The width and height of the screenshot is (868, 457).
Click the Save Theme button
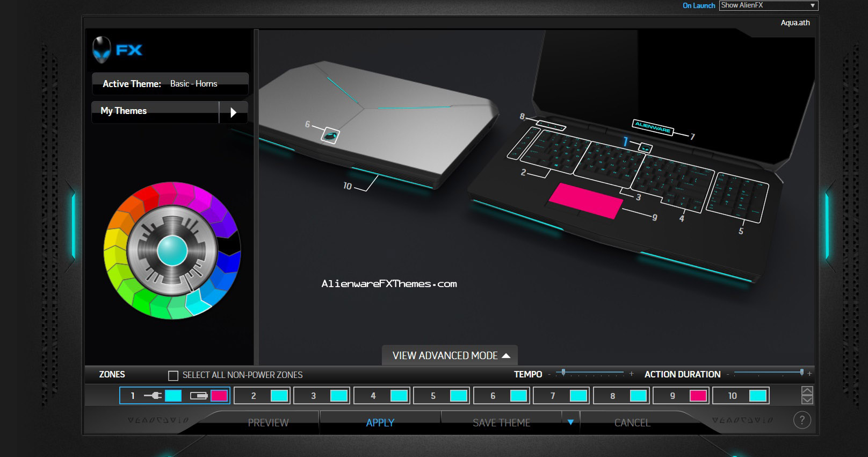[501, 423]
